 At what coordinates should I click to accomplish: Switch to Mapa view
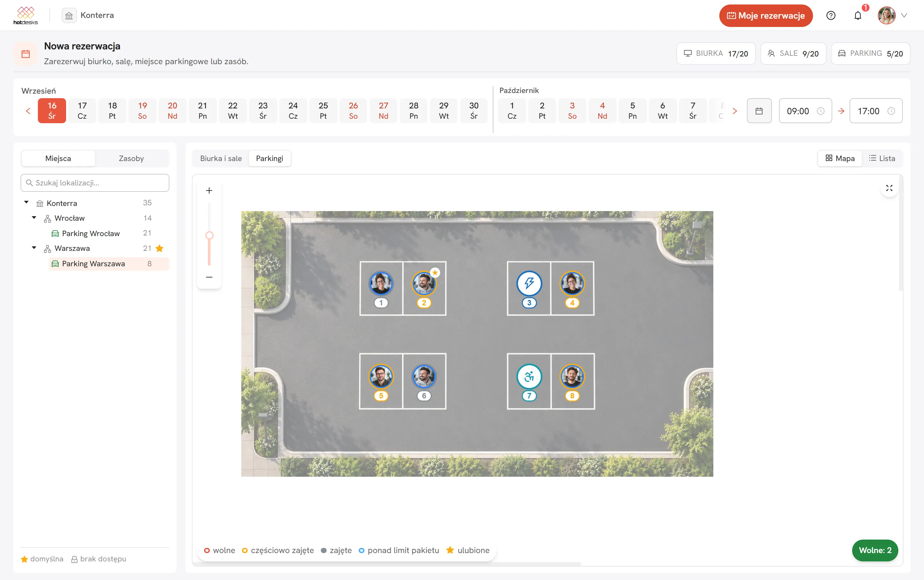[x=840, y=158]
